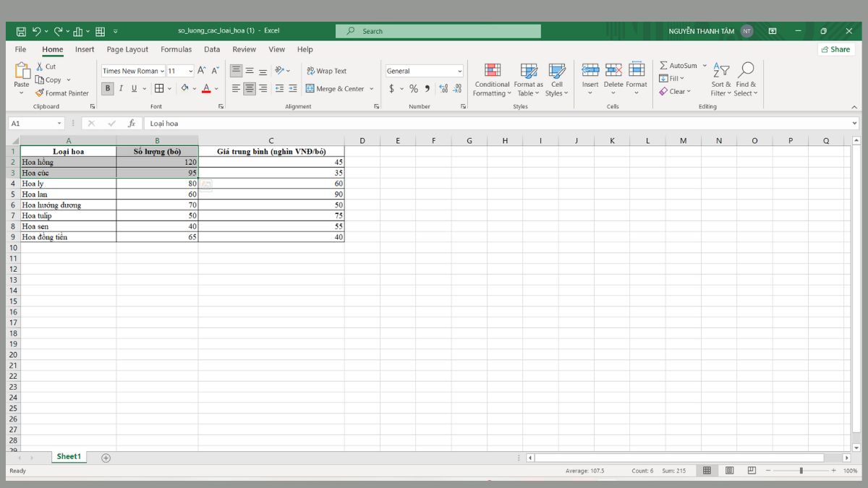Copy the selected cells
This screenshot has width=868, height=488.
tap(48, 80)
